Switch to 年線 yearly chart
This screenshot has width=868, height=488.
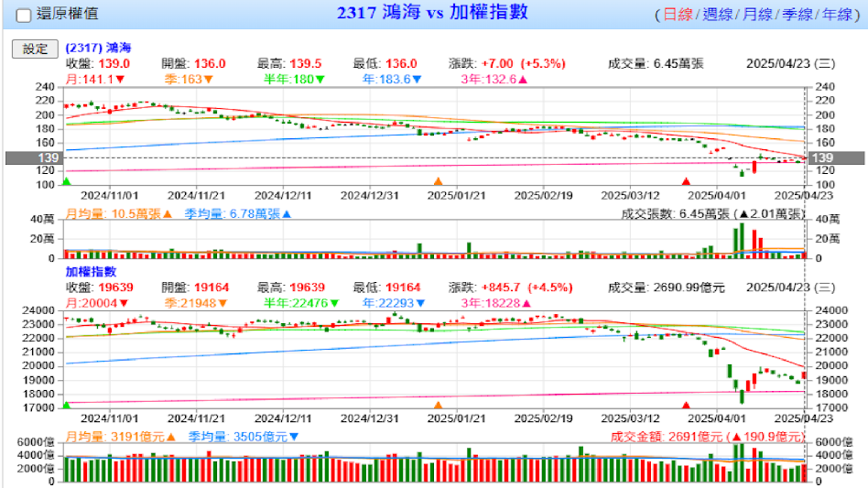coord(837,15)
